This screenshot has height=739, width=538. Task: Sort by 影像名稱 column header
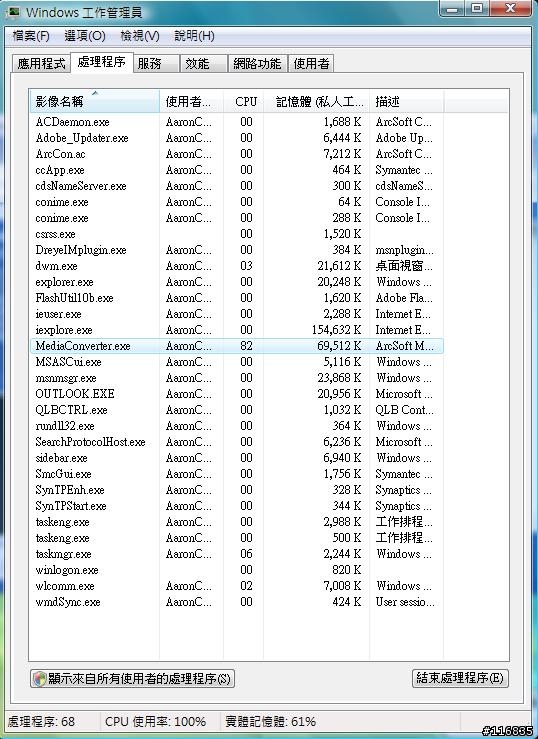pos(95,101)
